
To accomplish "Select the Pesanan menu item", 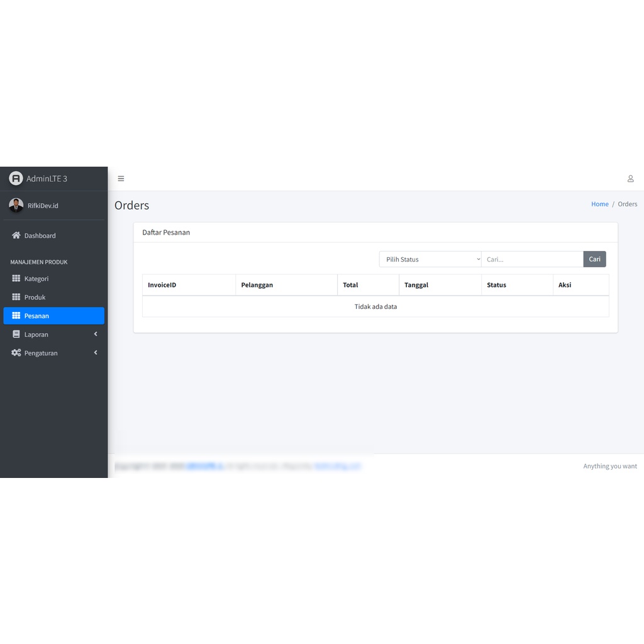I will coord(54,316).
